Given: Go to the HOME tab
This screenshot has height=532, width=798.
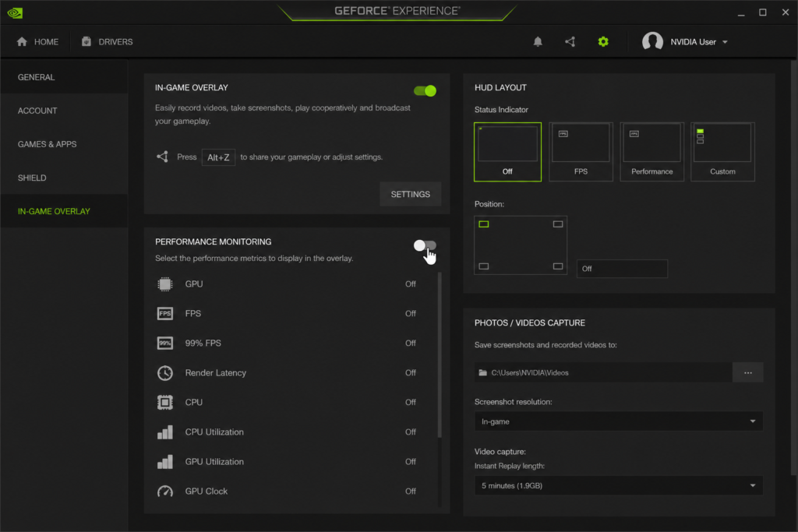Looking at the screenshot, I should click(37, 42).
